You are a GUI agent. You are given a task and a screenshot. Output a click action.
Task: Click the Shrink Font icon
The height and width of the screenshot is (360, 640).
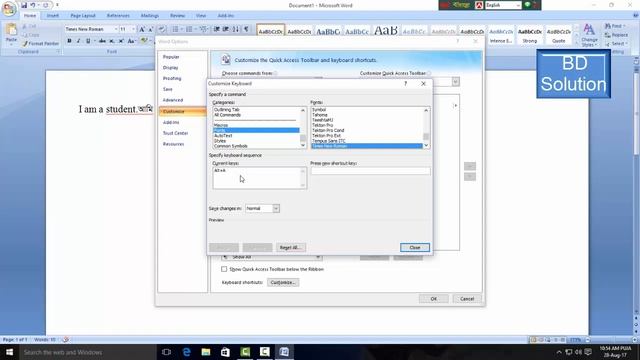click(150, 29)
